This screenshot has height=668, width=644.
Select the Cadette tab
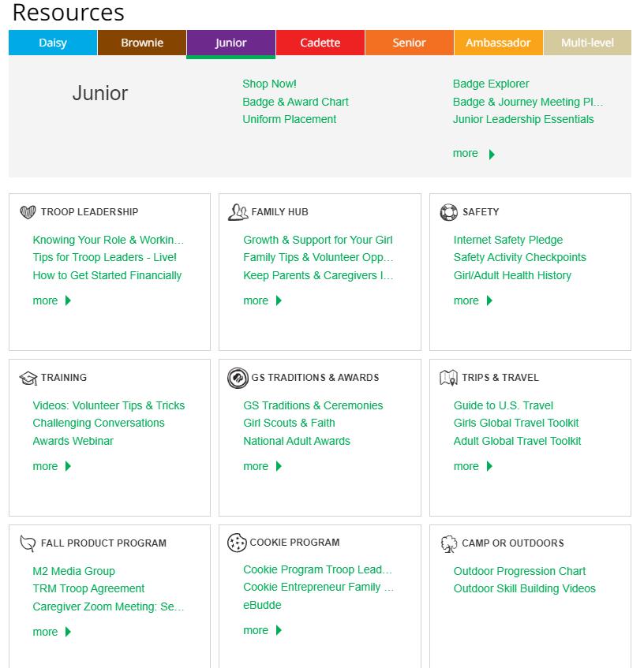(320, 43)
